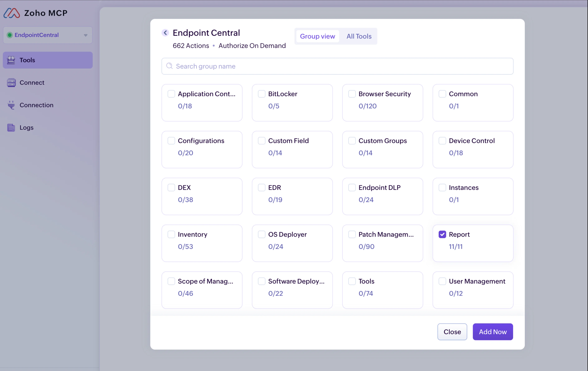Go back using the arrow beside Endpoint Central

(165, 33)
